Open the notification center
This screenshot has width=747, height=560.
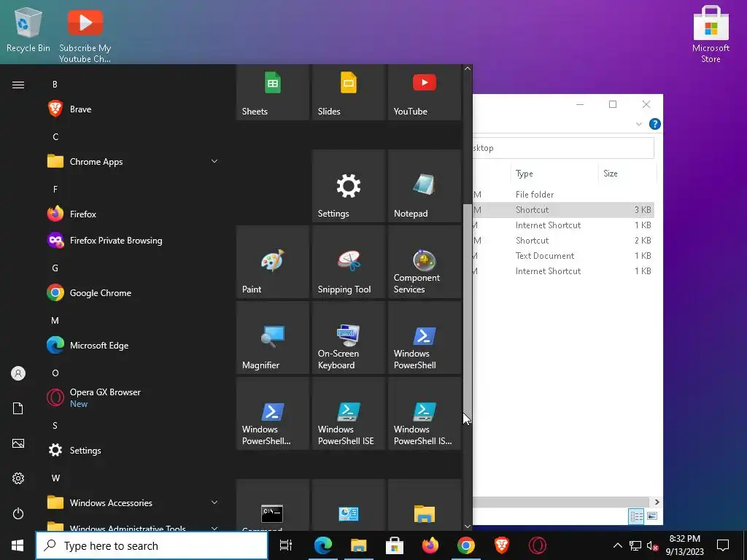[723, 545]
